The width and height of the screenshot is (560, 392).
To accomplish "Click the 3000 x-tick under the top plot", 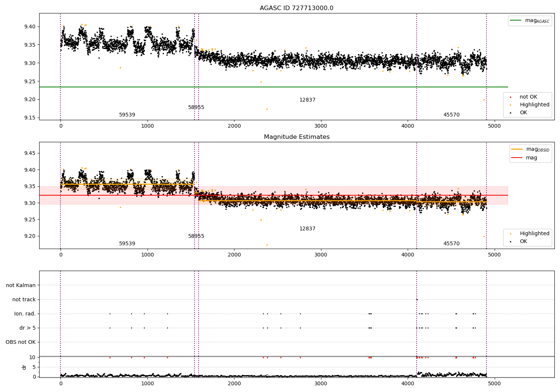I will coord(321,126).
